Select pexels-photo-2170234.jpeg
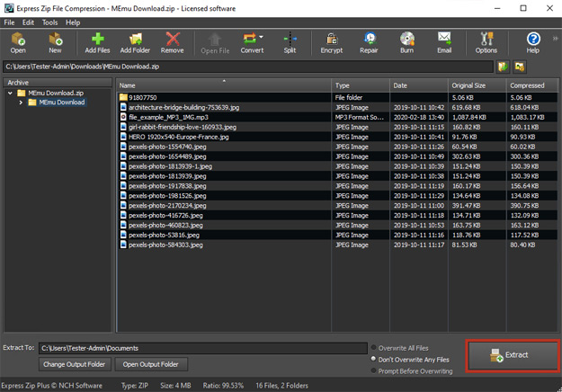 337,206
